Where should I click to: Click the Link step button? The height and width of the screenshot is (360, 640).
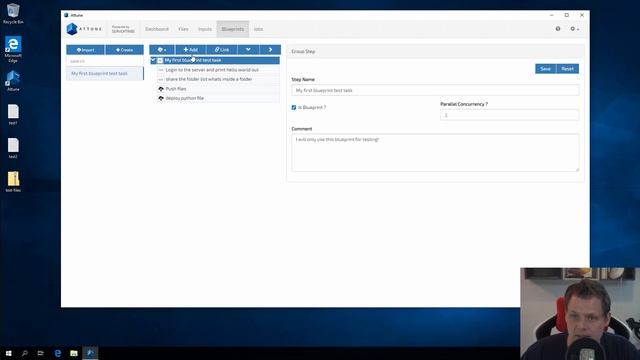pos(222,50)
